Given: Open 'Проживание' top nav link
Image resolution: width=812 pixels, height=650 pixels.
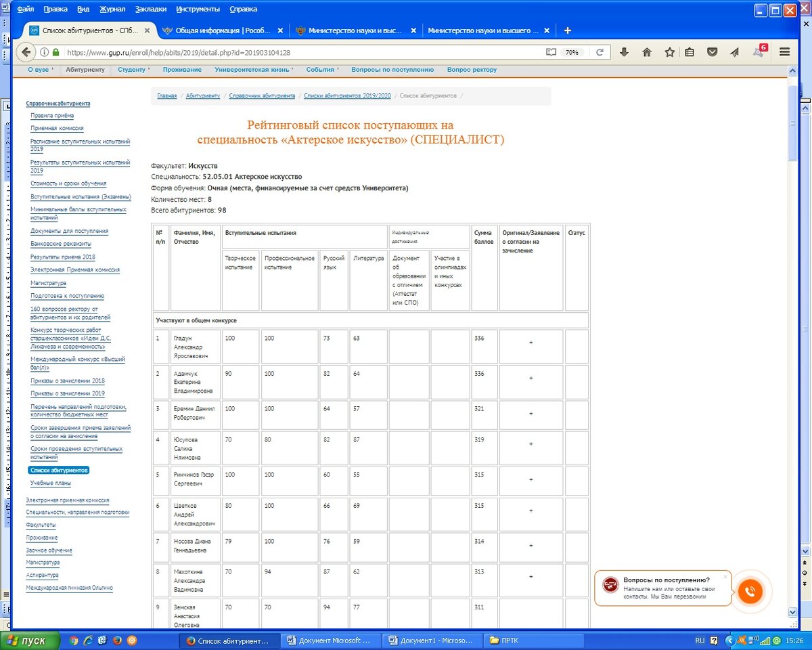Looking at the screenshot, I should click(x=182, y=70).
